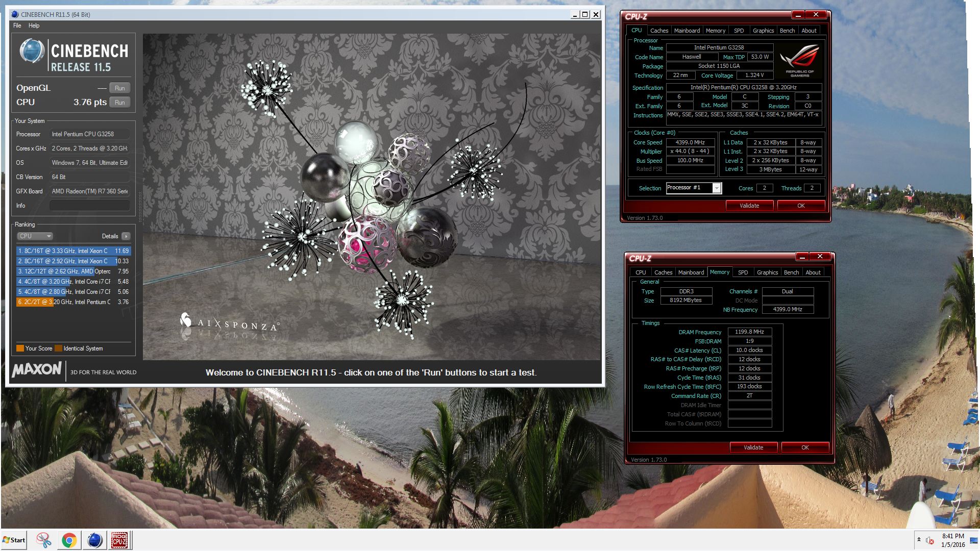Viewport: 980px width, 551px height.
Task: Open Google Chrome from the taskbar
Action: (69, 540)
